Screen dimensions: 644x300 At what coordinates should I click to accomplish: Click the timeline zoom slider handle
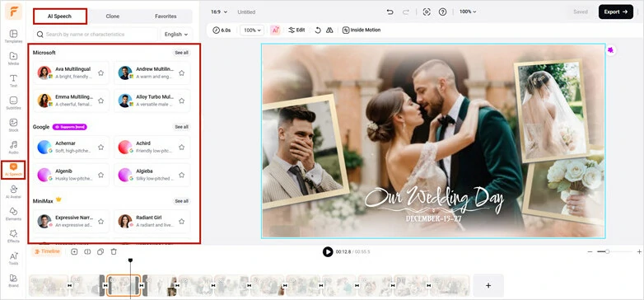607,251
